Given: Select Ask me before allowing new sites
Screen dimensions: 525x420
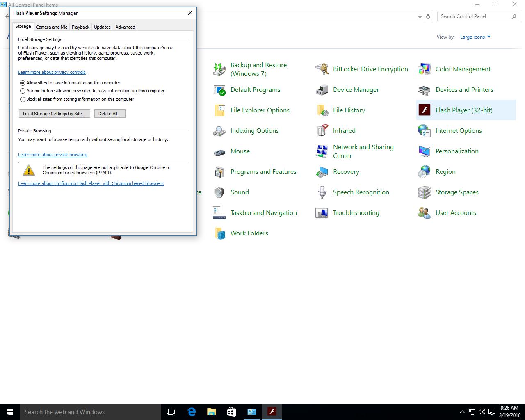Looking at the screenshot, I should [x=23, y=91].
